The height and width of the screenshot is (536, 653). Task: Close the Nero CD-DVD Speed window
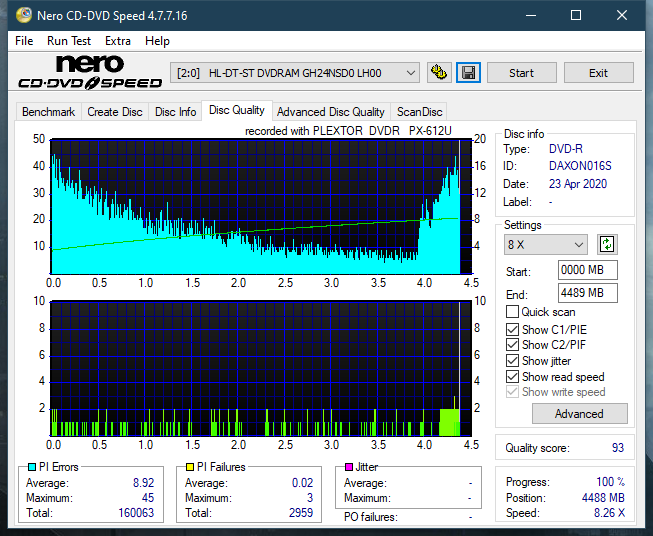click(622, 15)
